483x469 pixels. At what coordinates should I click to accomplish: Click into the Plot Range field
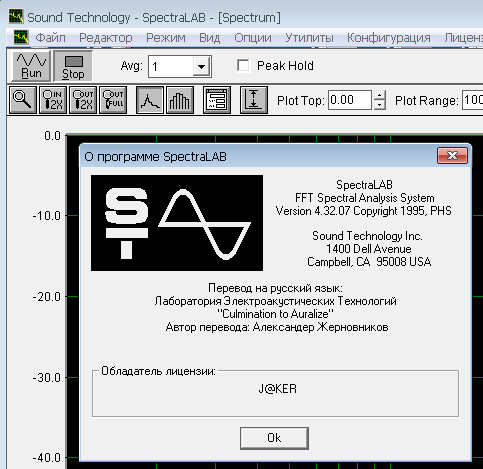pyautogui.click(x=472, y=100)
